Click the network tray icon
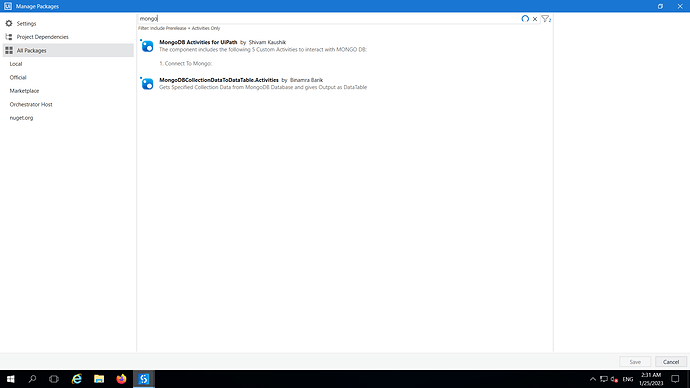The image size is (690, 388). coord(604,379)
